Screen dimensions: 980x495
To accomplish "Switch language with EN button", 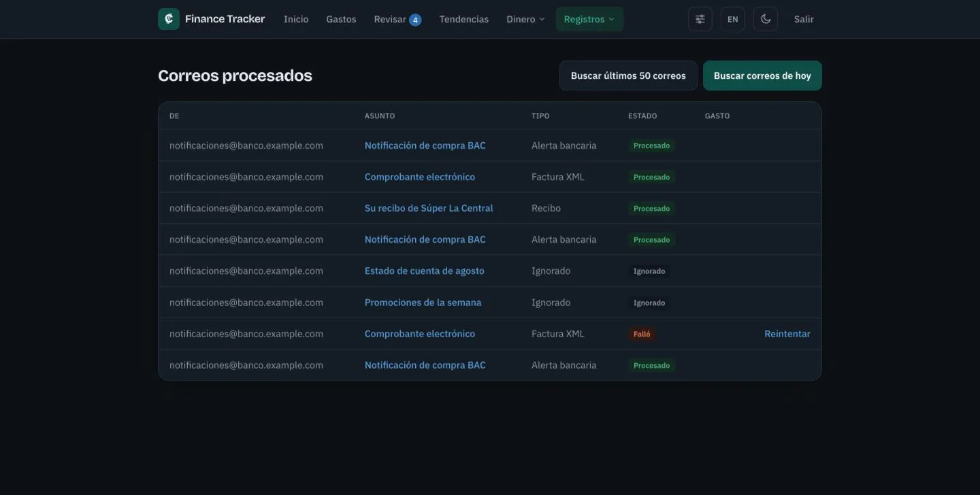I will coord(733,19).
